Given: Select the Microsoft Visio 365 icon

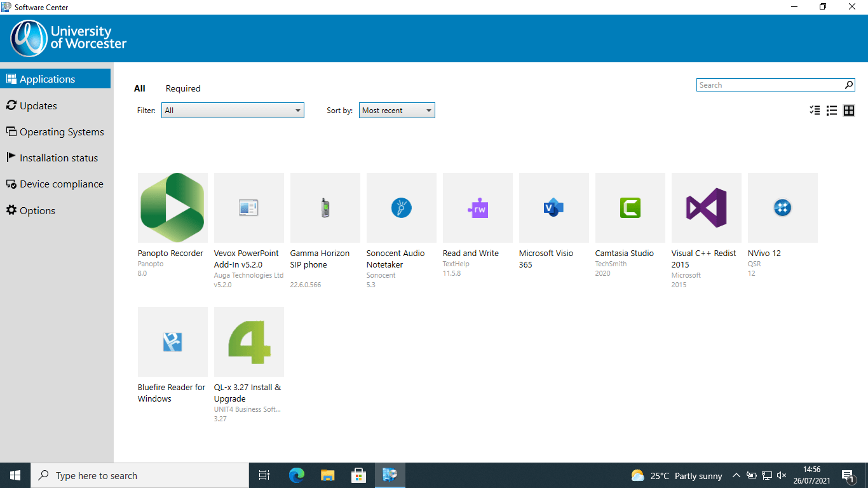Looking at the screenshot, I should [x=554, y=208].
